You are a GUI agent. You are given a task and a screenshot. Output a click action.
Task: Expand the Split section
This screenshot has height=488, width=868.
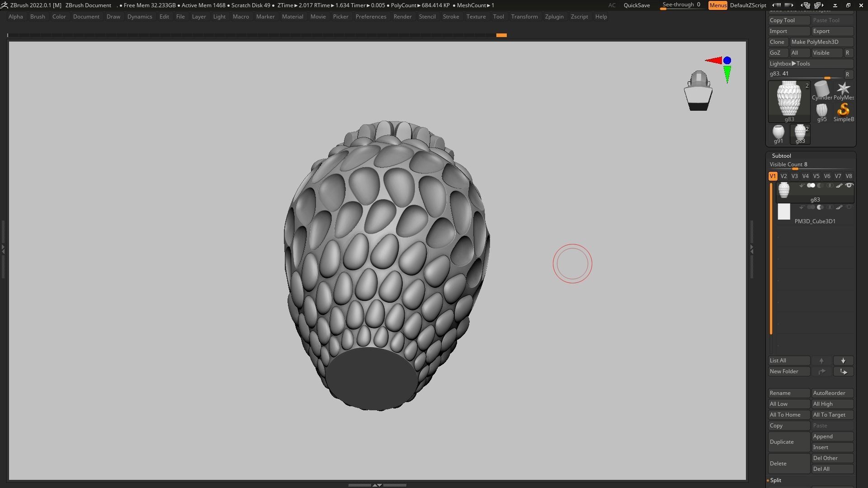coord(776,480)
